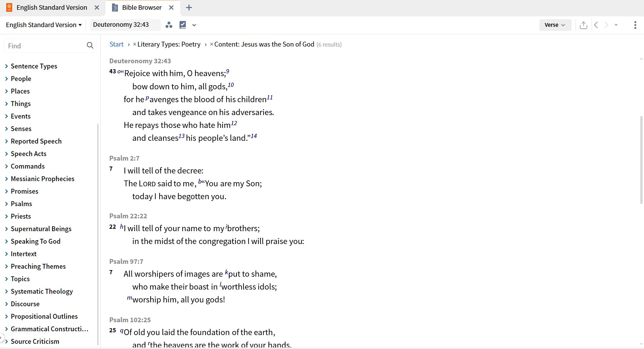Viewport: 644px width, 349px height.
Task: Click the Start breadcrumb link
Action: [116, 44]
